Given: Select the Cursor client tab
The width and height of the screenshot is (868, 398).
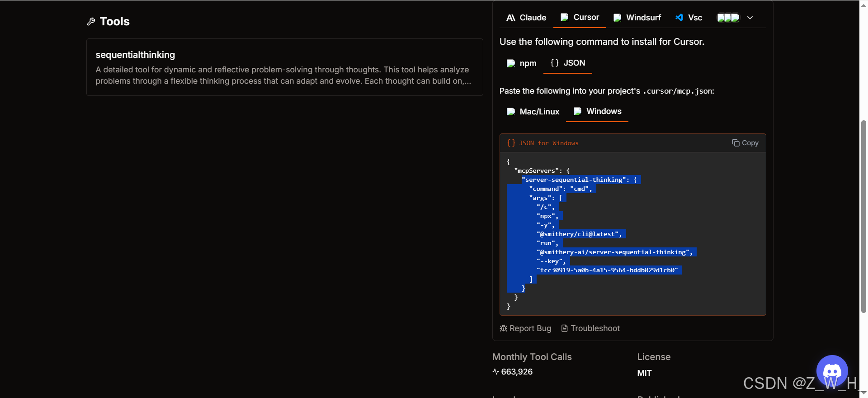Looking at the screenshot, I should pyautogui.click(x=580, y=17).
